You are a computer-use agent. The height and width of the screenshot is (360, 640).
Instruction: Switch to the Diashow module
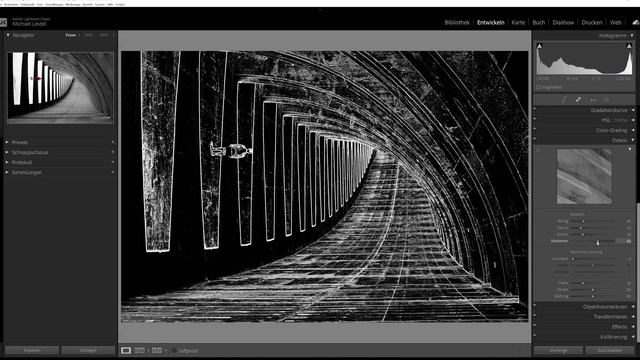click(563, 22)
